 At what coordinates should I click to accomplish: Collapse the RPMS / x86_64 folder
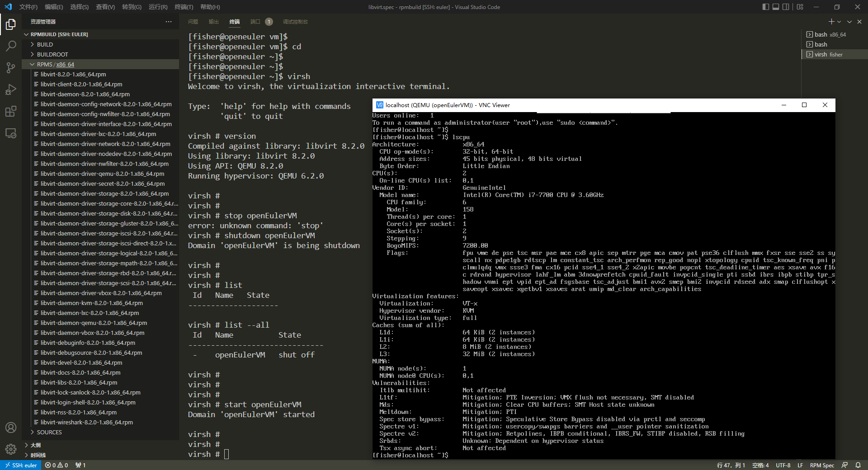coord(100,64)
